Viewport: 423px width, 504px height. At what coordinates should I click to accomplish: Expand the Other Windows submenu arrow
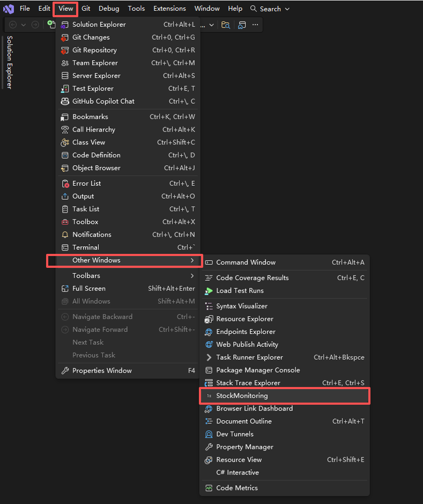[192, 260]
